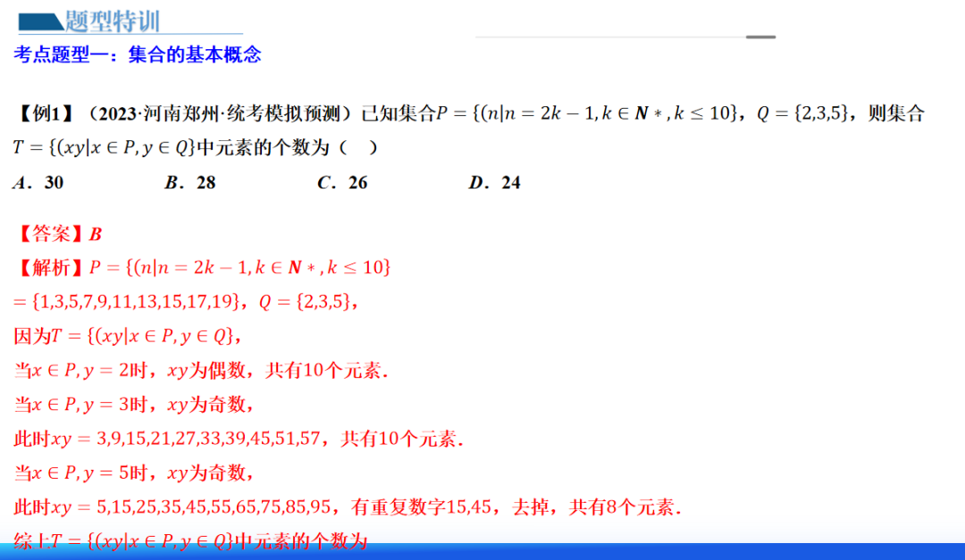Click the line "当x ∈ P, y = 3时，xy为奇数"
965x560 pixels.
click(134, 405)
